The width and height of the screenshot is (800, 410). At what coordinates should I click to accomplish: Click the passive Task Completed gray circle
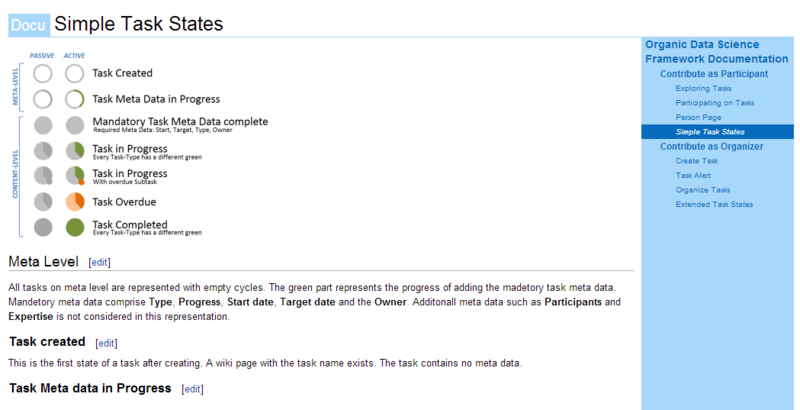click(x=42, y=227)
